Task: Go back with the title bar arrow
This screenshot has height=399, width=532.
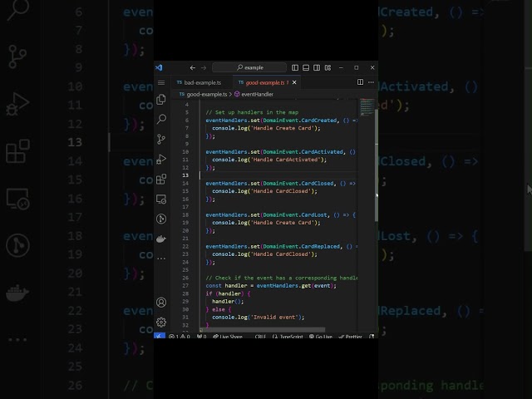Action: click(x=192, y=68)
